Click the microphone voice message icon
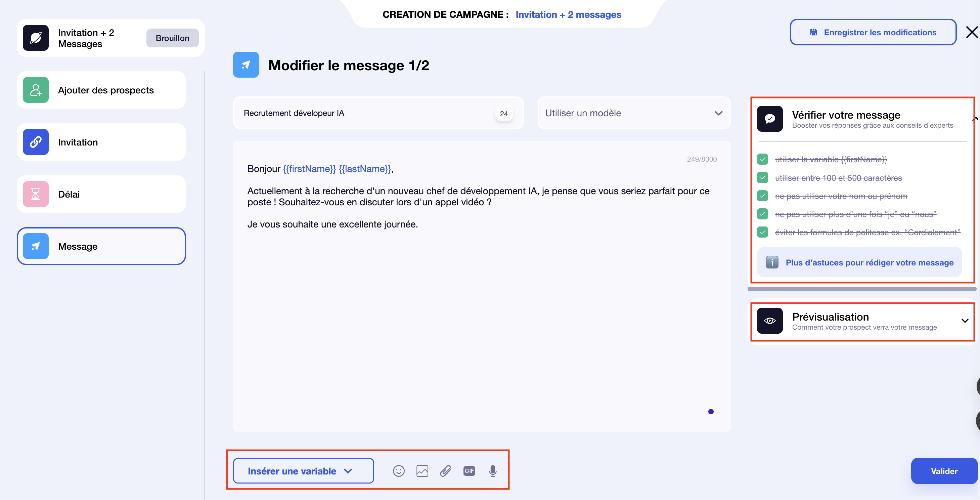 (493, 471)
